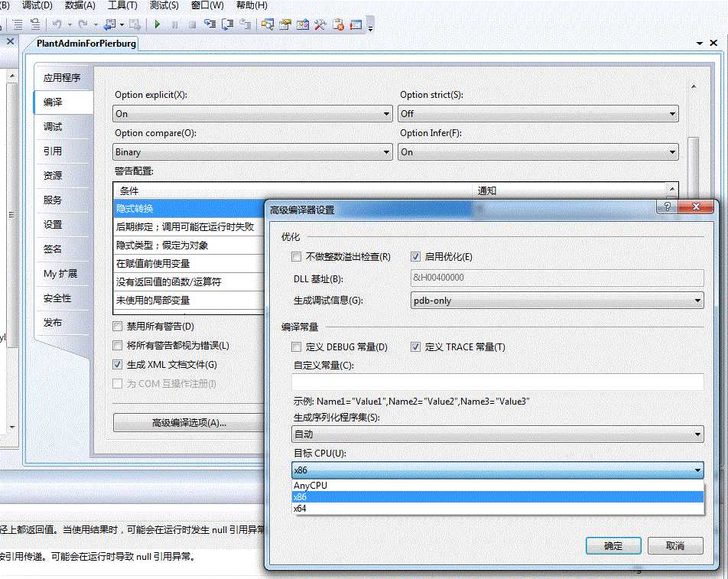Open the Error List toolbar icon
The height and width of the screenshot is (579, 728).
click(x=338, y=24)
